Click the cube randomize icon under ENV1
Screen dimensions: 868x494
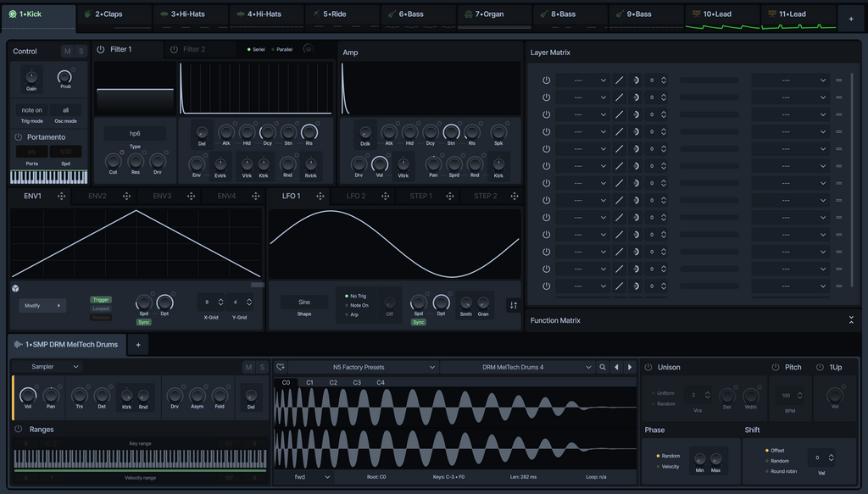15,288
